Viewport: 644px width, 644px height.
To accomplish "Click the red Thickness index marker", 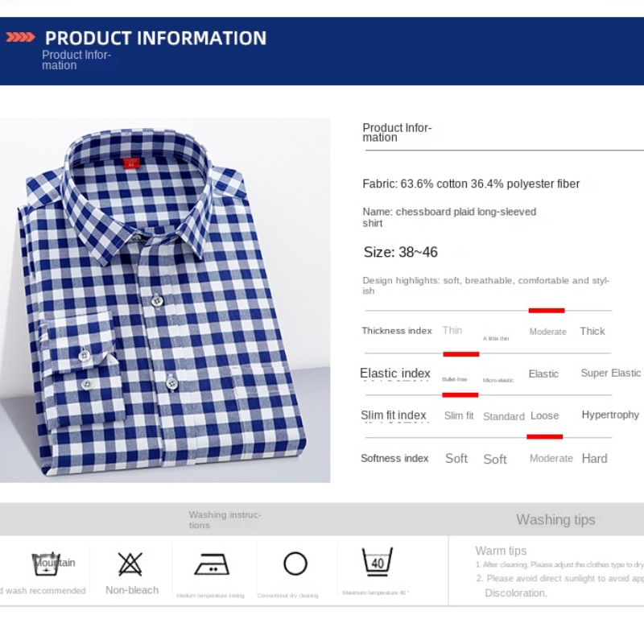I will tap(547, 311).
